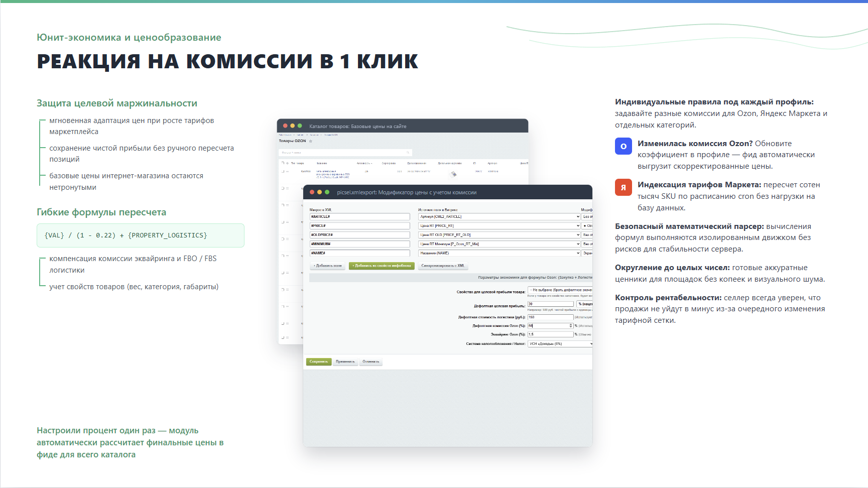Click the blue Ozon "O" badge icon

point(624,146)
